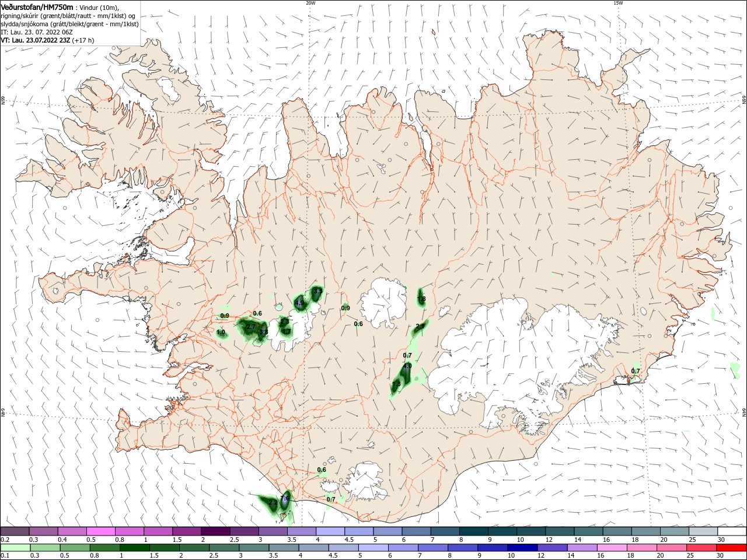
Task: Click the 'IT: Lau. 23. 07. 2022 06Z' line
Action: pyautogui.click(x=37, y=32)
